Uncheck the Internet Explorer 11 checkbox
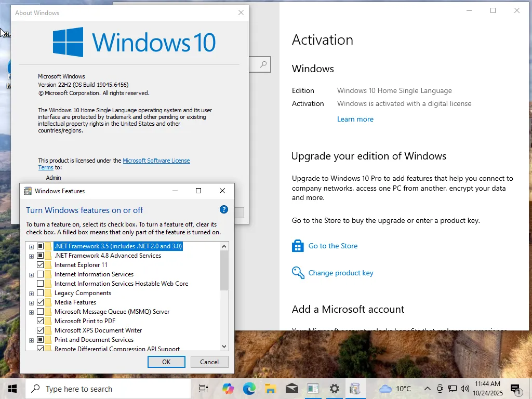Viewport: 532px width, 399px height. pos(40,264)
